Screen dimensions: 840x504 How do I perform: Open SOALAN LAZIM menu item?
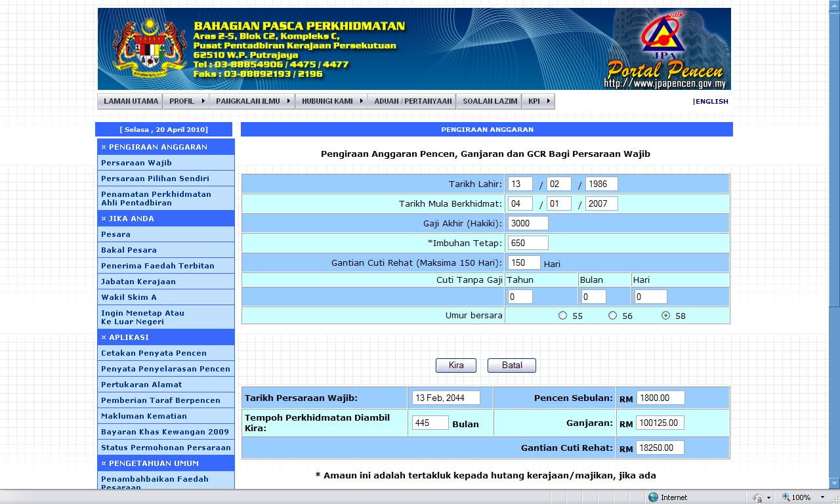point(490,101)
